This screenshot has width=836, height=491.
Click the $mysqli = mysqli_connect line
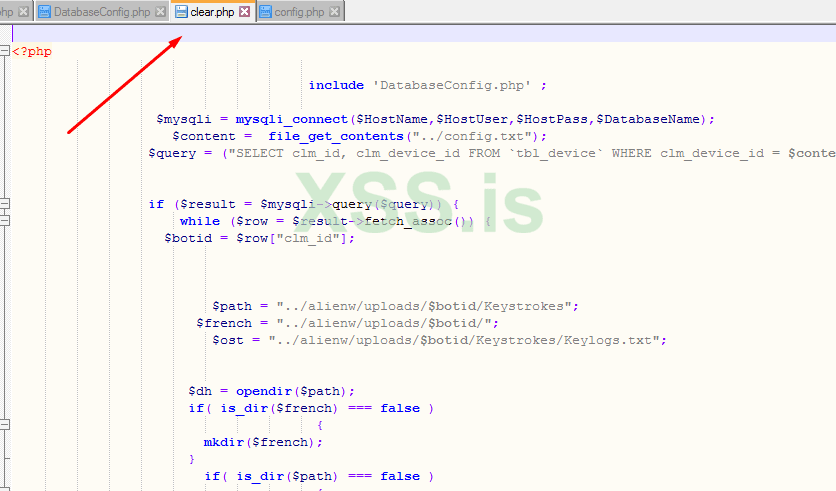[435, 119]
